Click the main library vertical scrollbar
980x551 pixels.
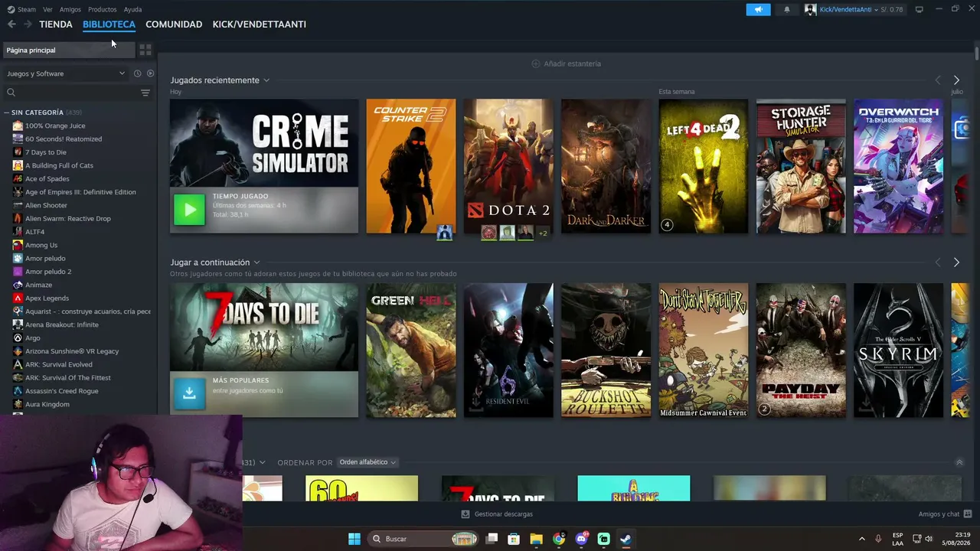(976, 54)
